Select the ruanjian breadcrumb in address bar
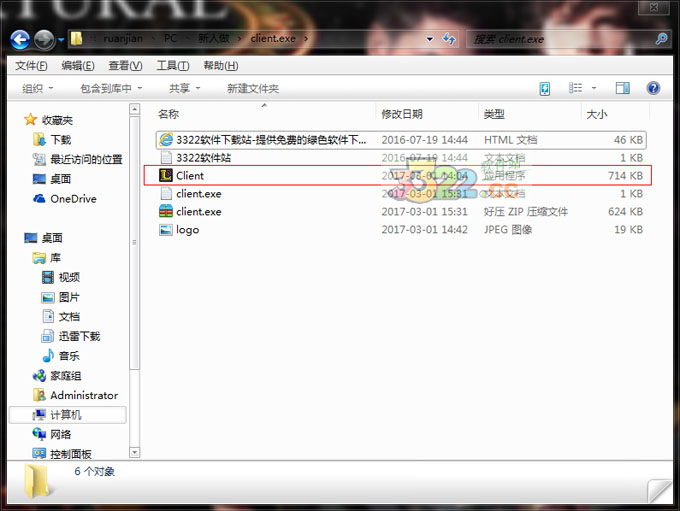 coord(123,39)
